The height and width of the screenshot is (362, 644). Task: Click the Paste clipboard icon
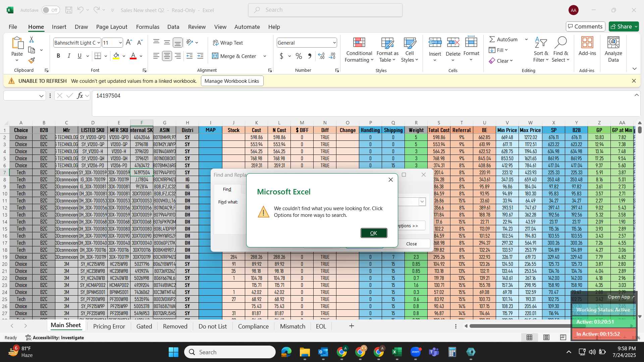[x=17, y=43]
